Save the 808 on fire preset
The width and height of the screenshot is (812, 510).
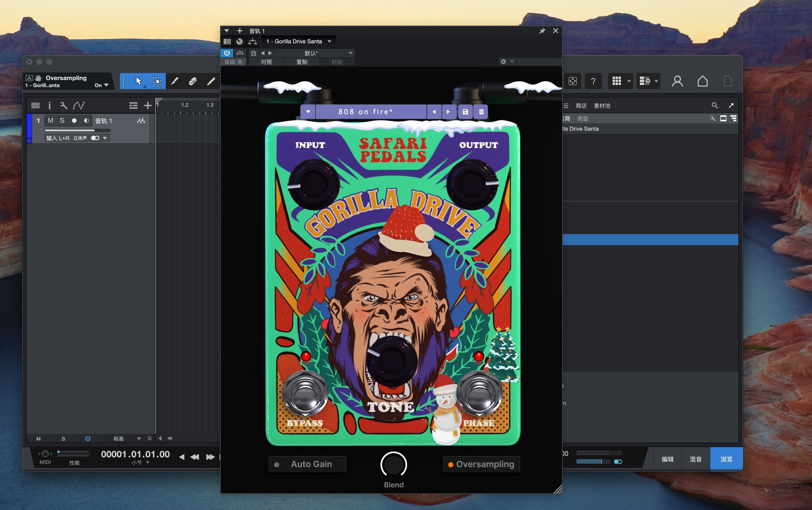point(465,112)
